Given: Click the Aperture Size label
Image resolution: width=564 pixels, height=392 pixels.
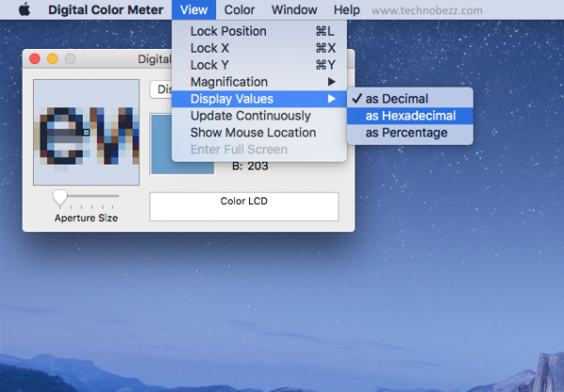Looking at the screenshot, I should (86, 218).
